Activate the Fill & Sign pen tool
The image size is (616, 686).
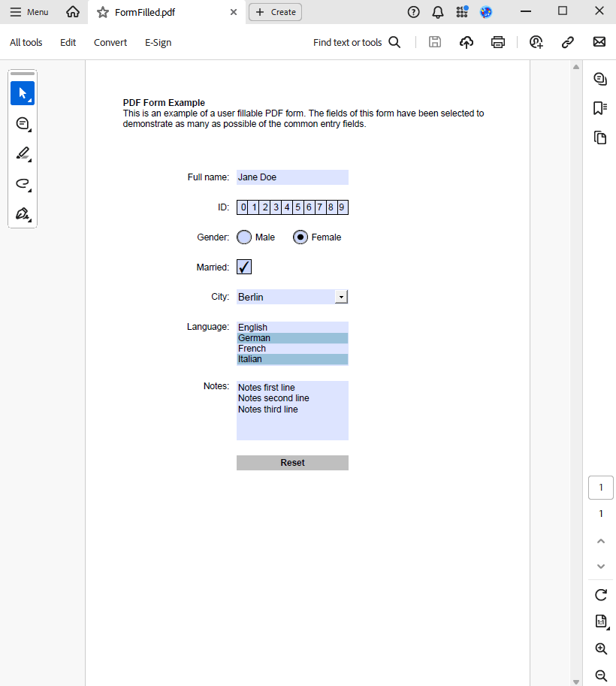coord(22,213)
